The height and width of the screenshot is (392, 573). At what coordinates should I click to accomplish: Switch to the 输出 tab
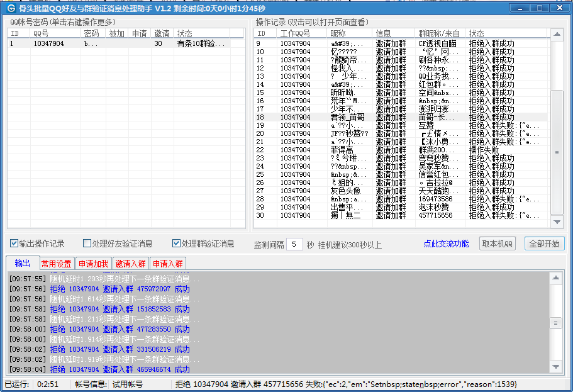tap(23, 263)
